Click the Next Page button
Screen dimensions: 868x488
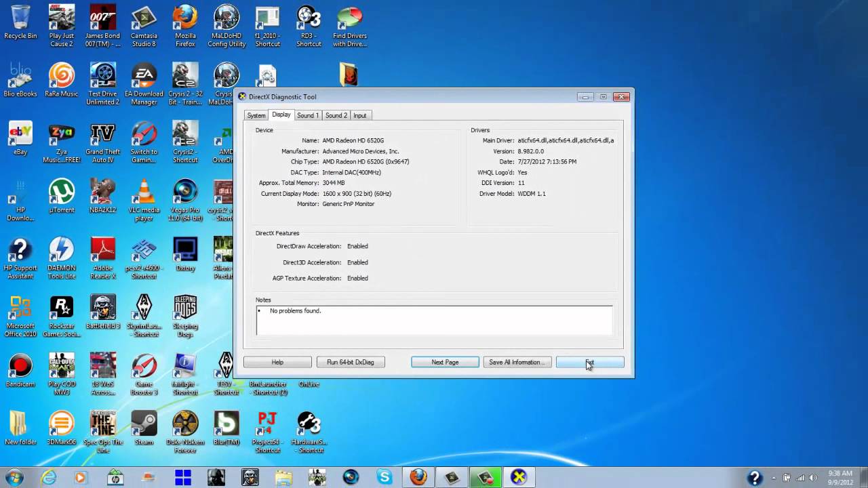pos(445,363)
